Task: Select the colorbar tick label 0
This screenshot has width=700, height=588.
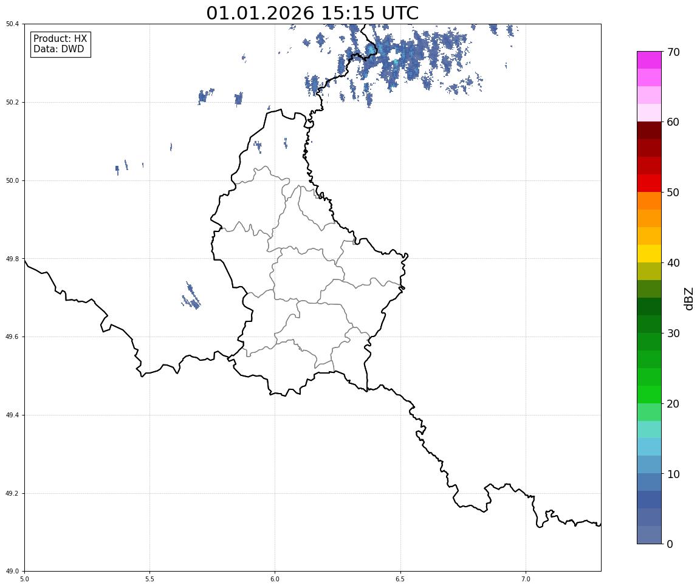Action: (x=670, y=544)
